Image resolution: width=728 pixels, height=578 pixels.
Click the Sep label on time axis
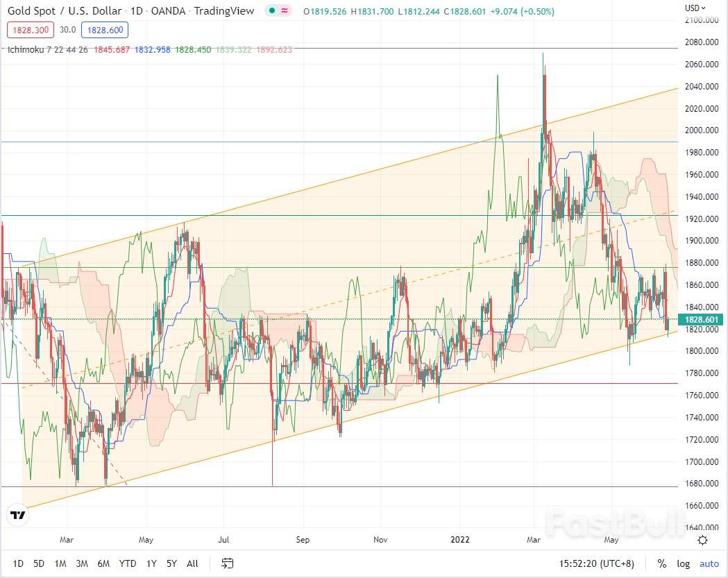[x=303, y=540]
